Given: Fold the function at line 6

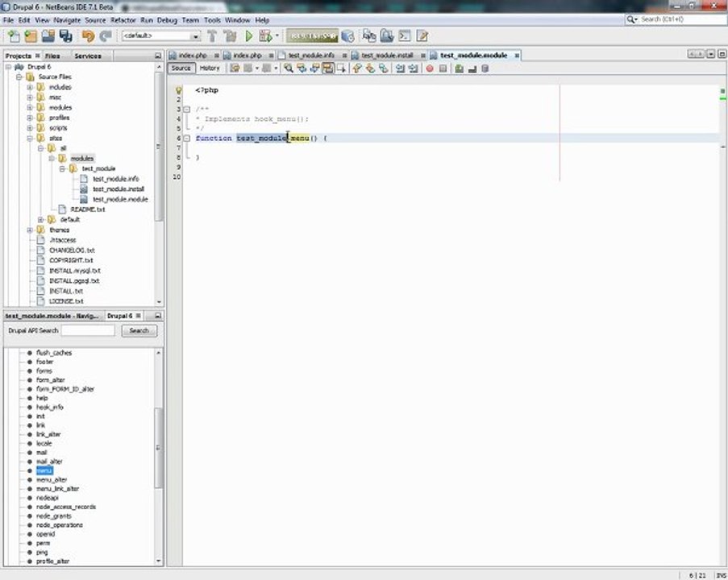Looking at the screenshot, I should click(x=187, y=139).
